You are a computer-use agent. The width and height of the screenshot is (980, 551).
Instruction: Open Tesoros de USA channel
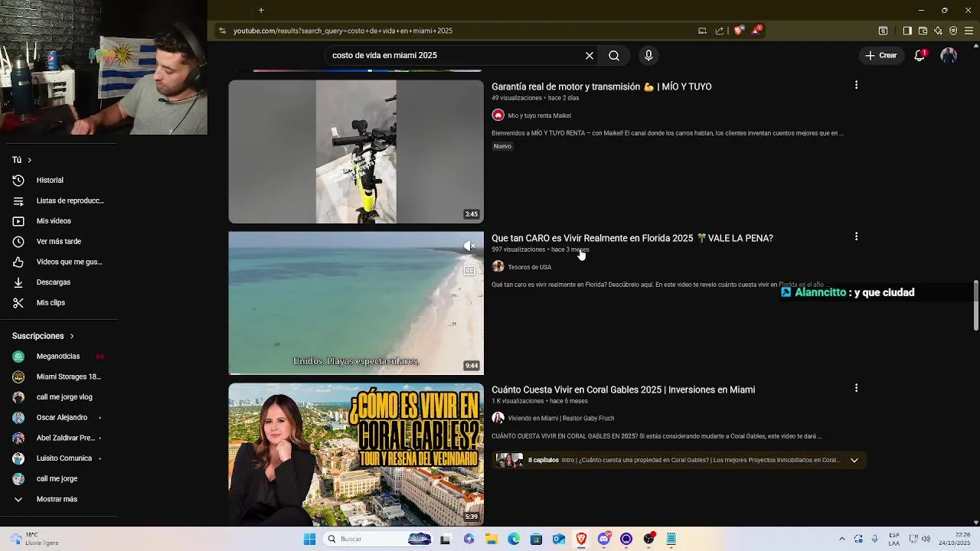pos(529,267)
